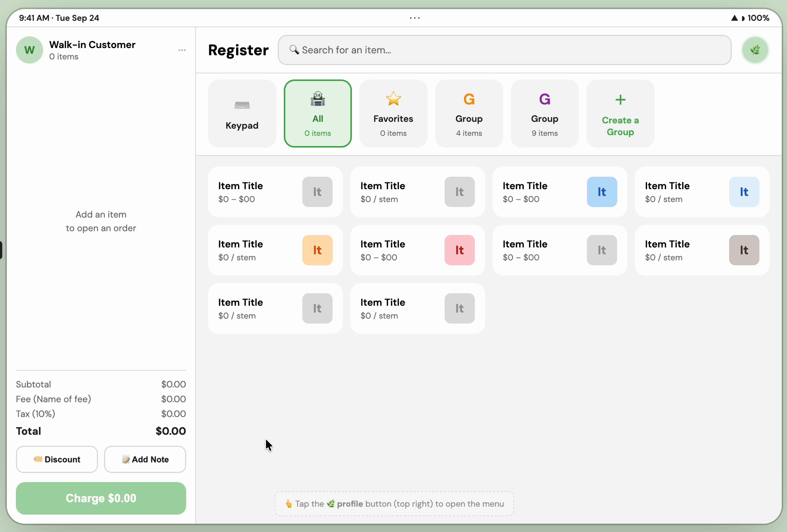
Task: Open the leaf profile menu button
Action: click(x=755, y=50)
